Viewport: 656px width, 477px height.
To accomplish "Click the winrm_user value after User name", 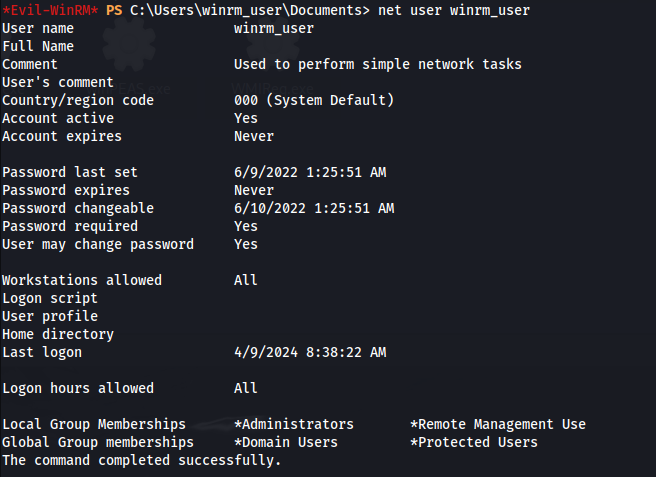I will tap(274, 28).
